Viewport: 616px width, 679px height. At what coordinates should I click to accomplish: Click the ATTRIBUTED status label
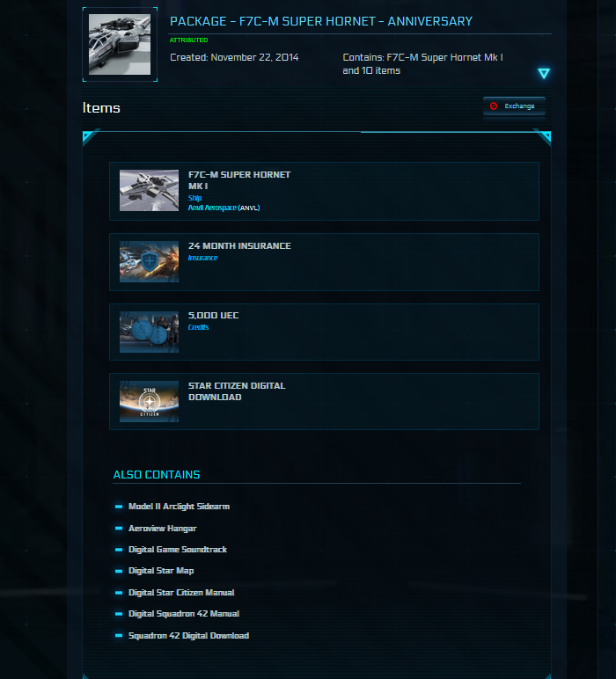click(189, 40)
